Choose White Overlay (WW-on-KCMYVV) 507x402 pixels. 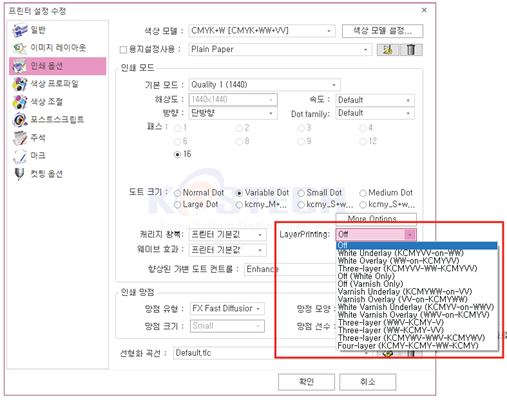point(417,261)
